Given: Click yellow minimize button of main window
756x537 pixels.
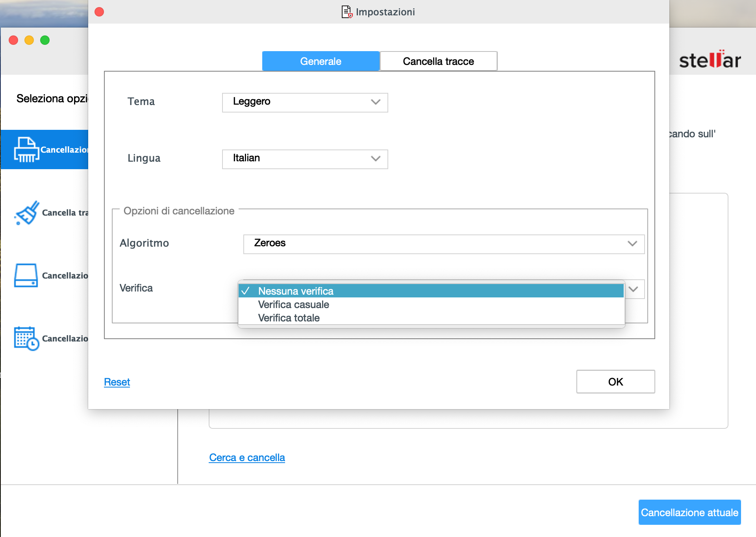Looking at the screenshot, I should [x=29, y=40].
